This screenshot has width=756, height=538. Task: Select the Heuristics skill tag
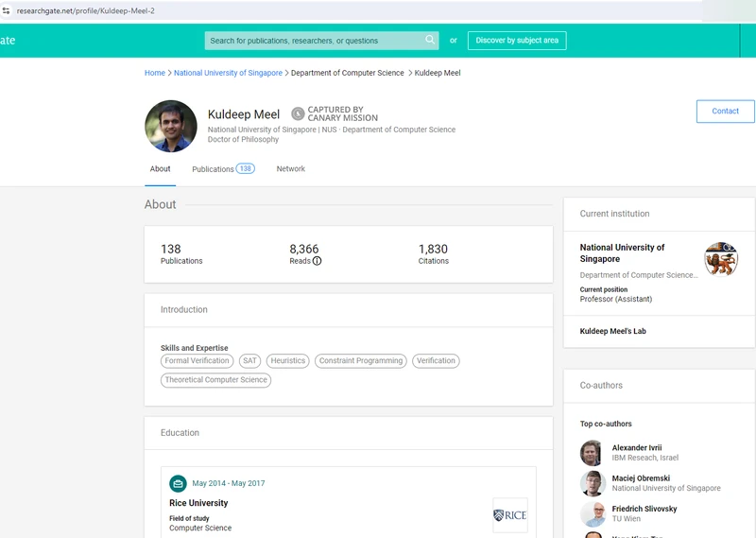click(x=288, y=361)
